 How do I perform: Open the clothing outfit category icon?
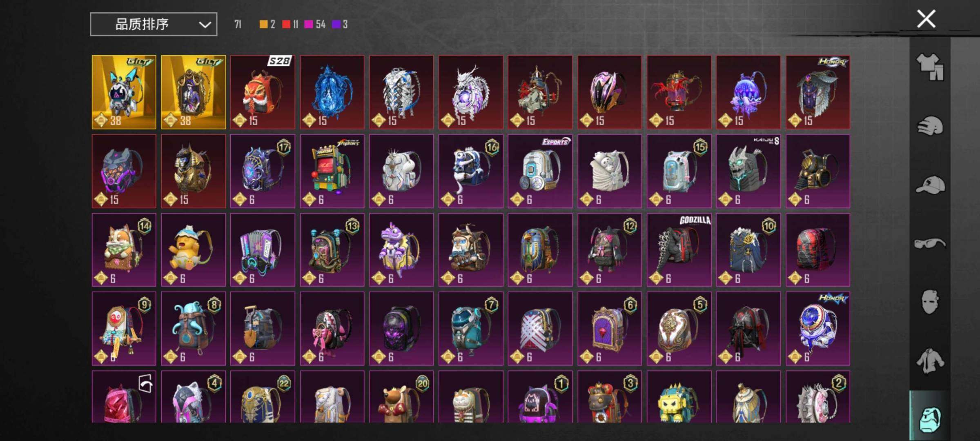930,67
